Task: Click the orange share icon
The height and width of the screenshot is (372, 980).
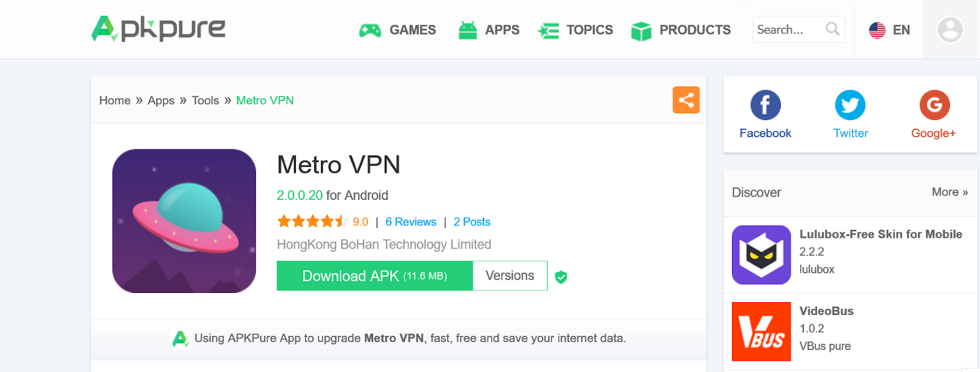Action: pos(686,100)
